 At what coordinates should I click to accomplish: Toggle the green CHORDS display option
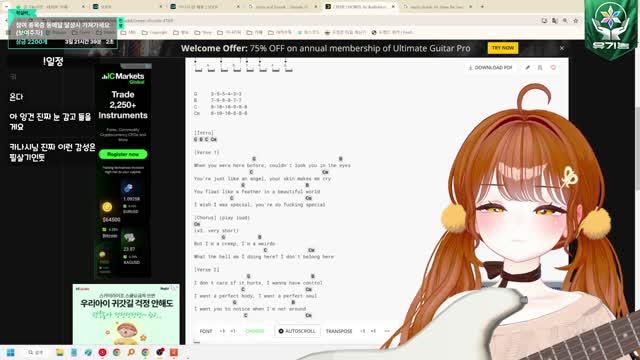click(255, 331)
